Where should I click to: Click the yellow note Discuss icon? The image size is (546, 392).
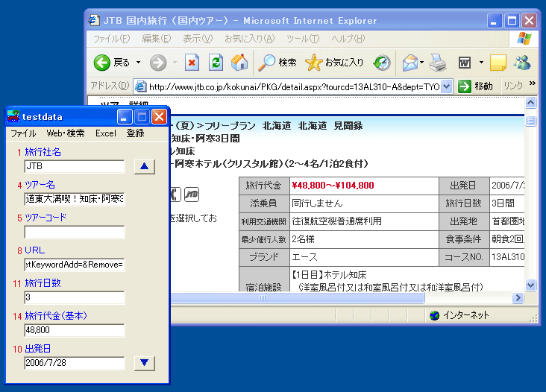click(498, 63)
